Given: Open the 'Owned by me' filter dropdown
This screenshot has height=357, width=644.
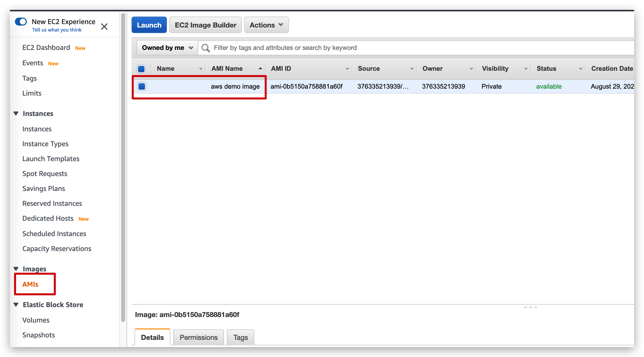Looking at the screenshot, I should click(167, 48).
